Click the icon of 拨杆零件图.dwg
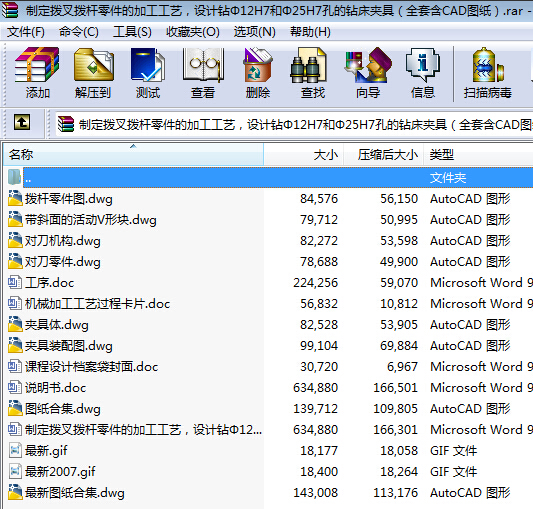Screen dimensions: 533x509 (15, 198)
